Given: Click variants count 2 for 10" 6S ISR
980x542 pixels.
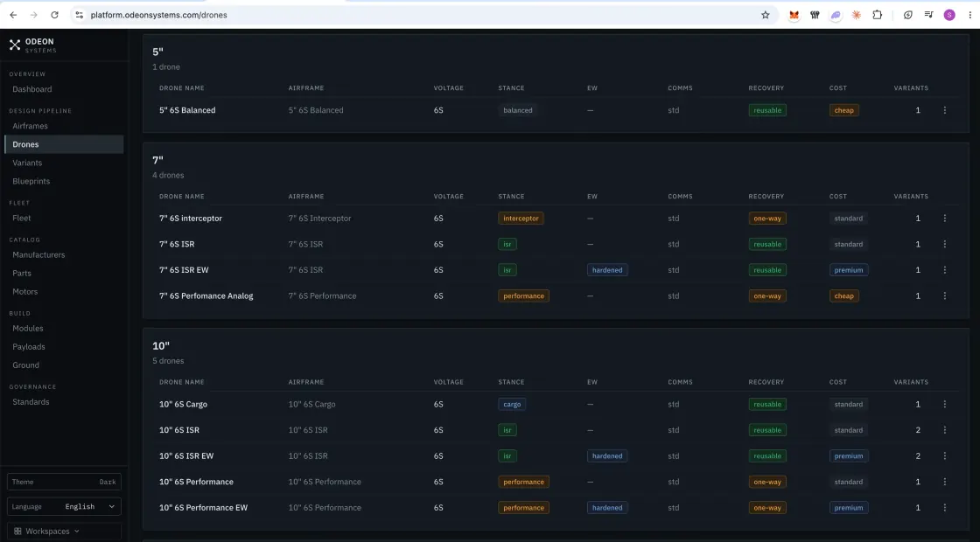Looking at the screenshot, I should point(918,430).
